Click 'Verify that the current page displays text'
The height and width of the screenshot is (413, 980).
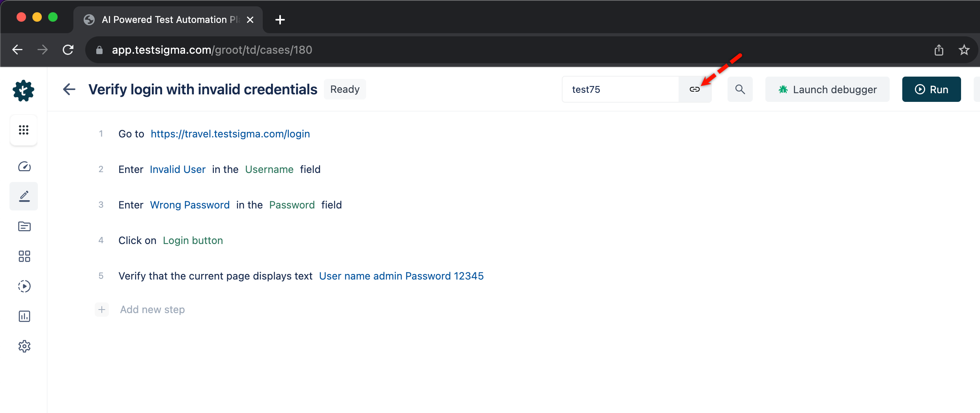215,276
